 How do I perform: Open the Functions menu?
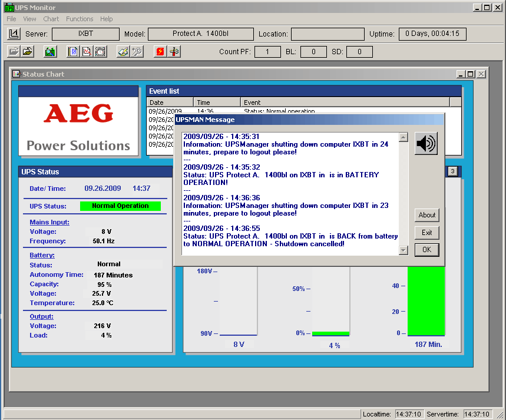tap(80, 19)
